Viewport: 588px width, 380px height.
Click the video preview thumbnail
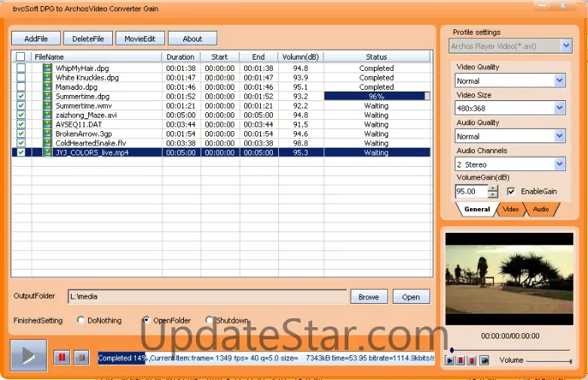tap(510, 279)
